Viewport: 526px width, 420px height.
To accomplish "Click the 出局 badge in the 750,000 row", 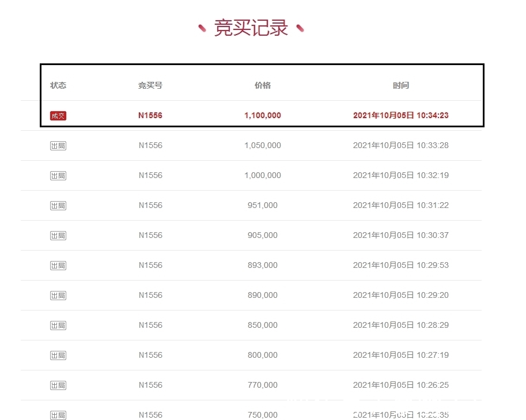I will pyautogui.click(x=58, y=415).
